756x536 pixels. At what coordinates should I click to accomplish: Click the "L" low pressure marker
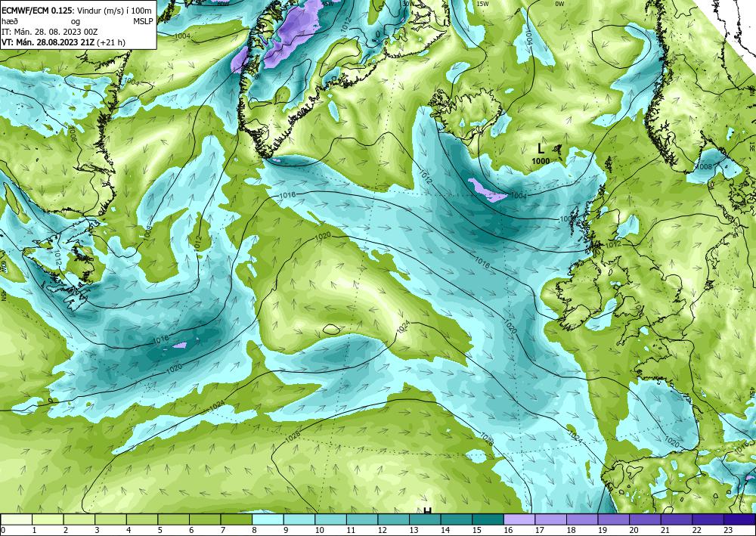[541, 148]
